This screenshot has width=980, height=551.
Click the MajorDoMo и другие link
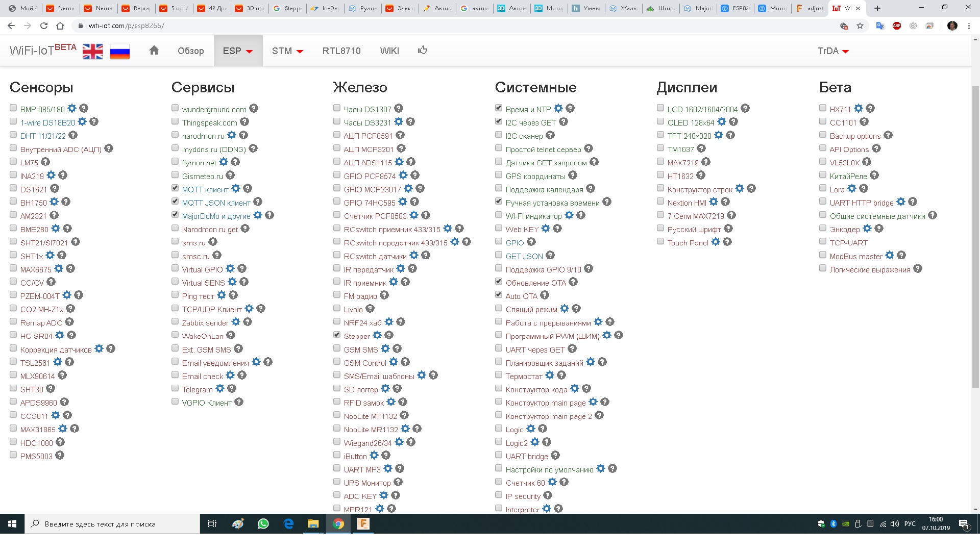(216, 216)
